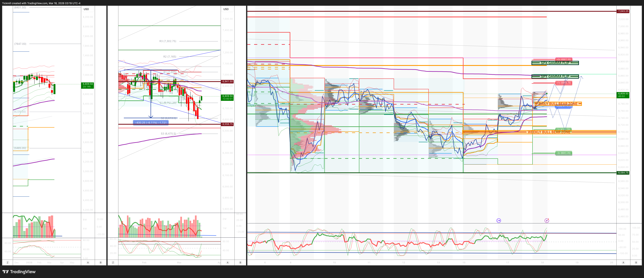Click current price 6,809.50 label in right chart
The width and height of the screenshot is (644, 278).
click(623, 95)
